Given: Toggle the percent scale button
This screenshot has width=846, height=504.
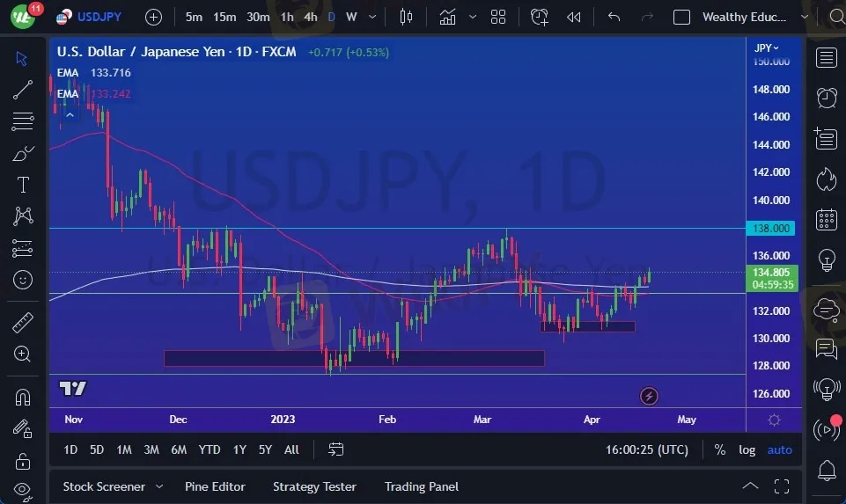Looking at the screenshot, I should pyautogui.click(x=720, y=449).
